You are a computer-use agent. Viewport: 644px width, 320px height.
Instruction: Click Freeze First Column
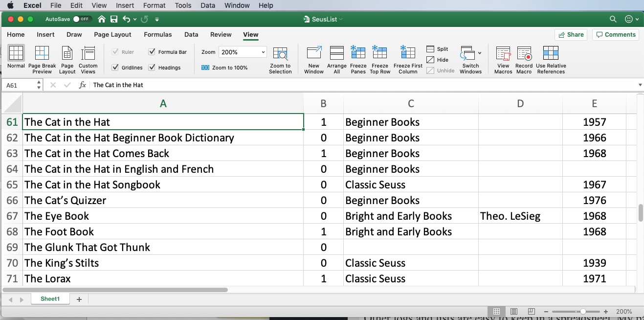[408, 60]
